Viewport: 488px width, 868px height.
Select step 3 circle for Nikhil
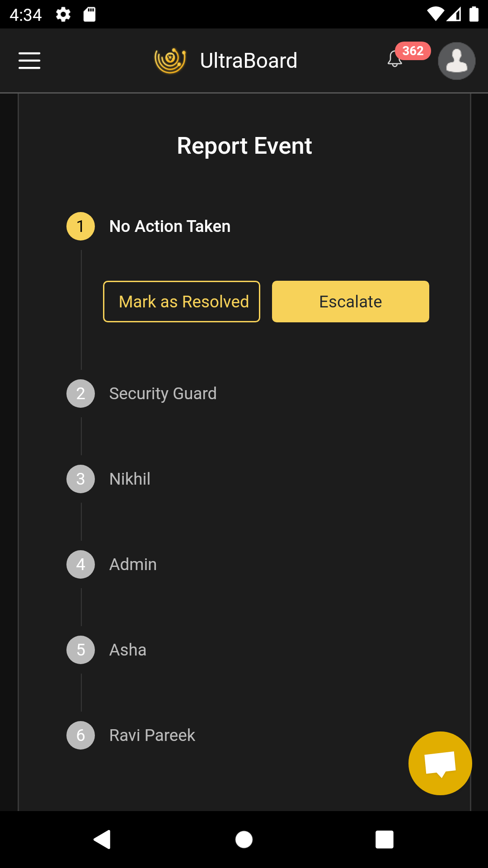(81, 479)
